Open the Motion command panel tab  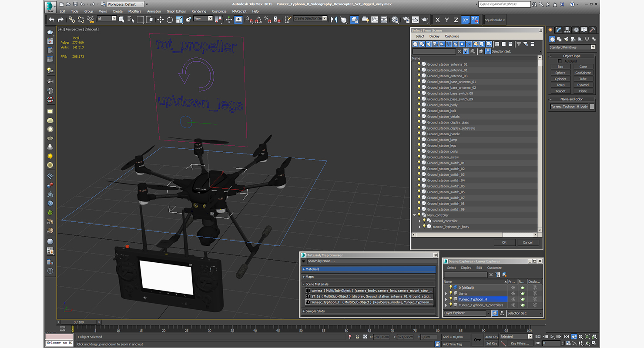pyautogui.click(x=576, y=30)
